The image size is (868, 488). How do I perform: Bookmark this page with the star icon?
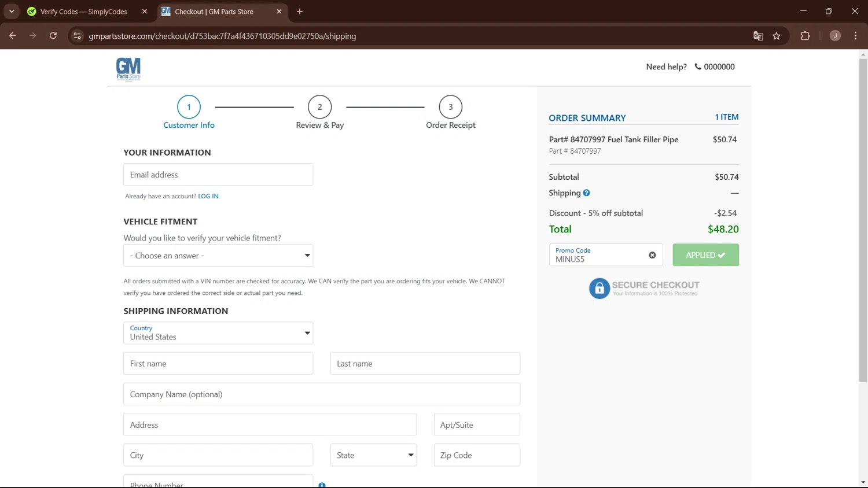click(777, 36)
